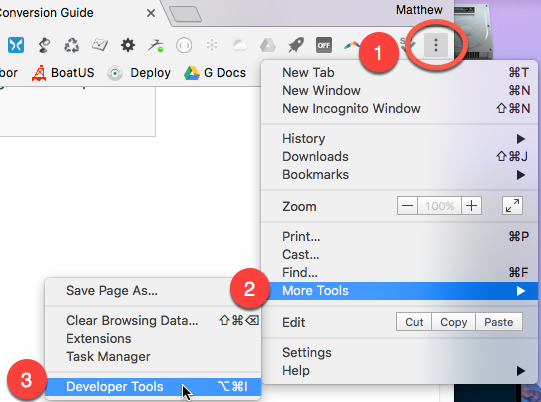541x402 pixels.
Task: Open the hard drive icon on desktop
Action: (x=474, y=31)
